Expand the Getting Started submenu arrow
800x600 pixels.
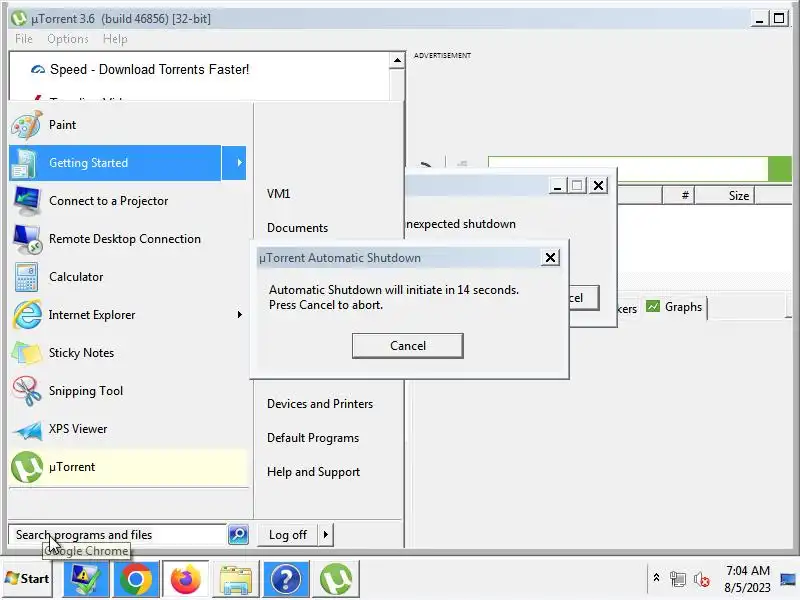(234, 163)
